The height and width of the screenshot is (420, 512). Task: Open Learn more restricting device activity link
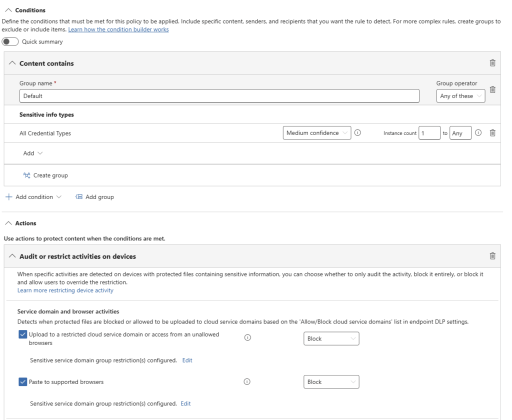(65, 290)
